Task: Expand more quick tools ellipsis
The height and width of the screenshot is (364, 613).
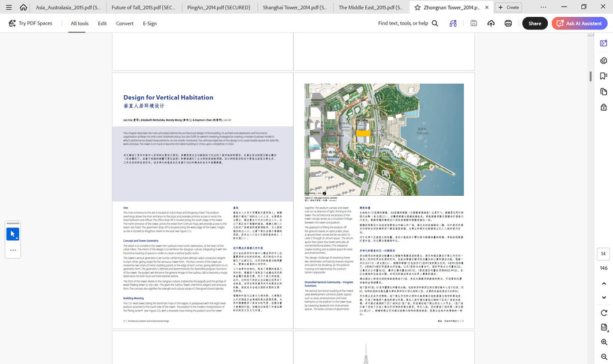Action: [x=13, y=250]
